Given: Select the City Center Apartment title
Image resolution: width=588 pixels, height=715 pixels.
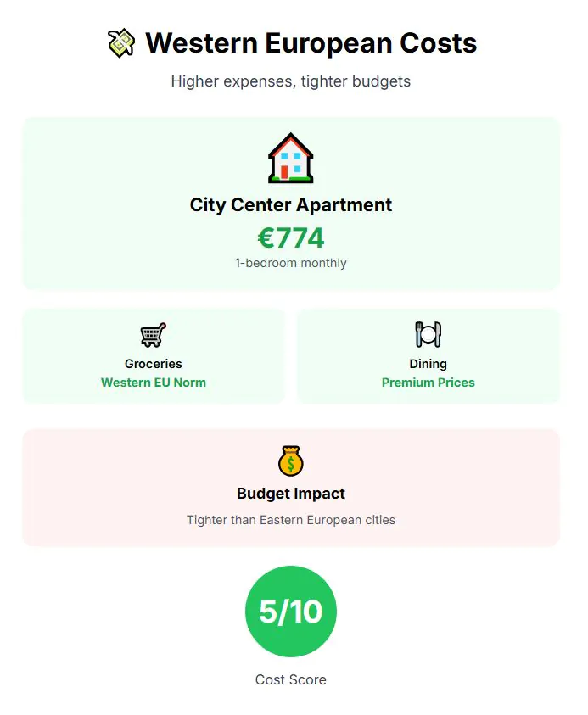Looking at the screenshot, I should click(x=291, y=204).
